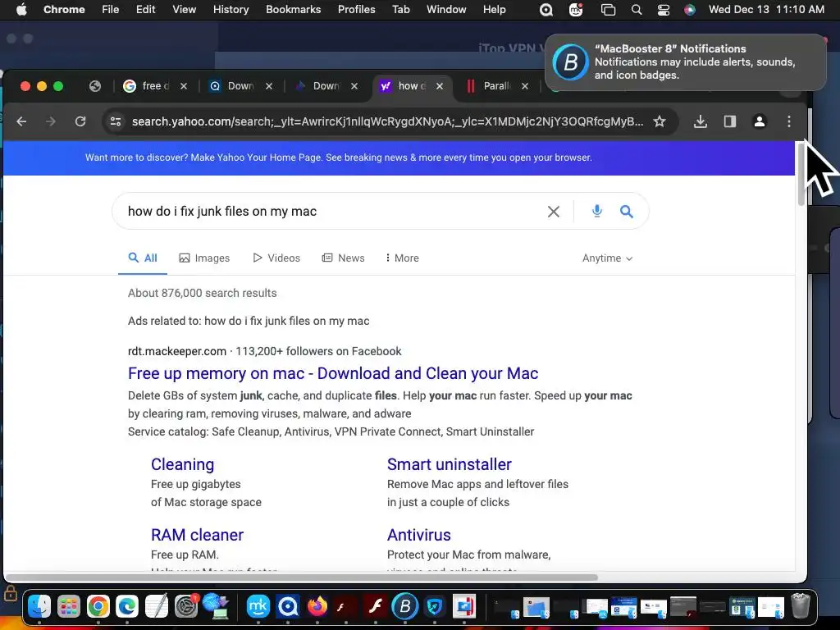Toggle Chrome side panel icon
The image size is (840, 630).
pos(729,121)
